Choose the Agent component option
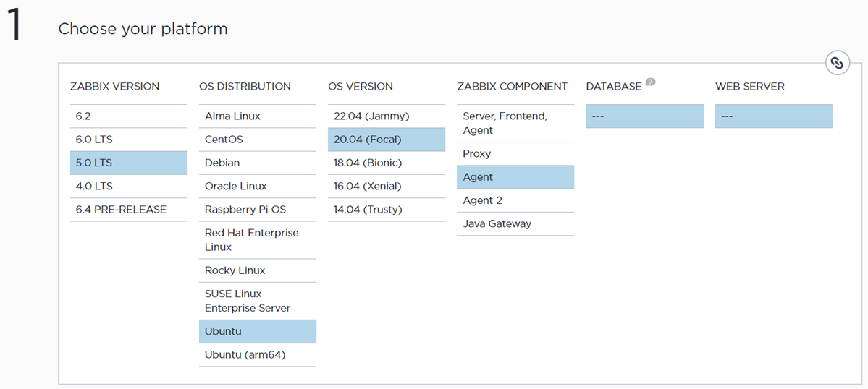Image resolution: width=868 pixels, height=389 pixels. point(515,177)
